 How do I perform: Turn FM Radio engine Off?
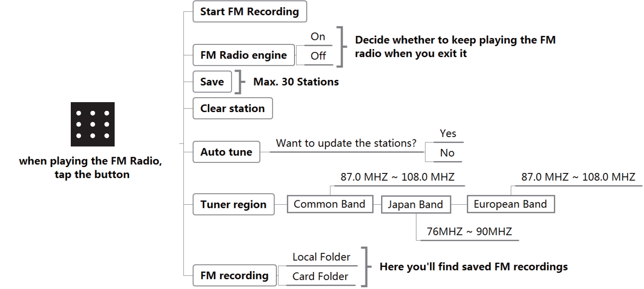[x=318, y=56]
